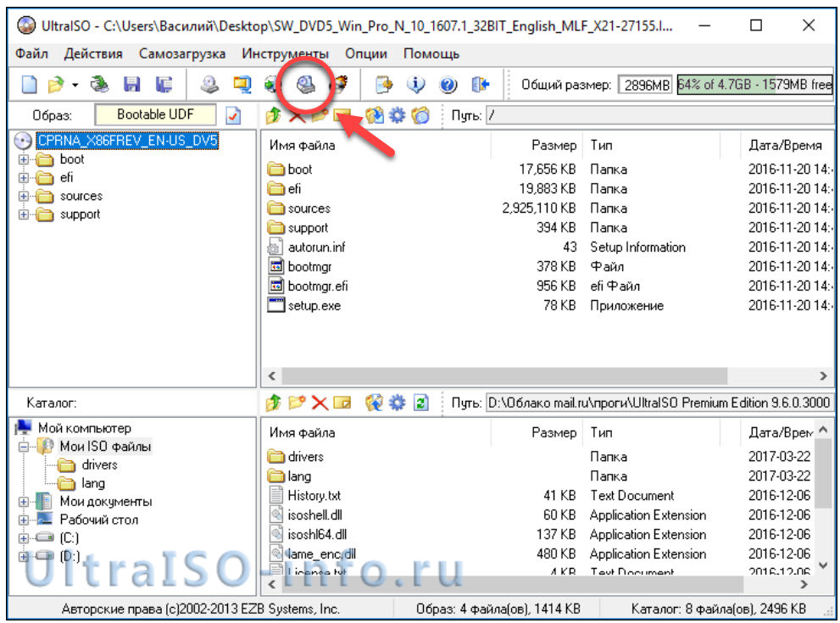Click the red X in Каталог toolbar
The height and width of the screenshot is (623, 840).
click(320, 403)
